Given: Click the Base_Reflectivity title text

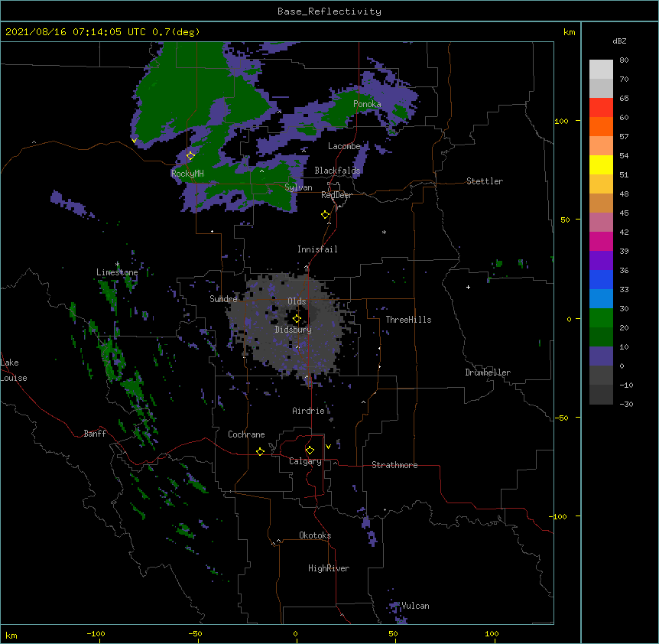Looking at the screenshot, I should pos(329,11).
